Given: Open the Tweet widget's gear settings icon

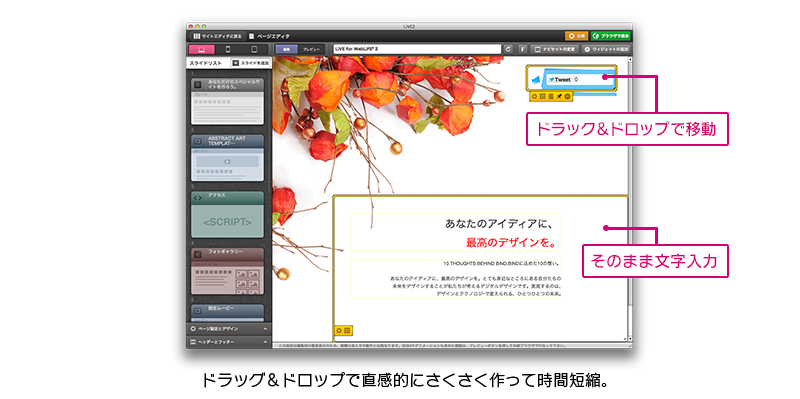Looking at the screenshot, I should (x=535, y=96).
